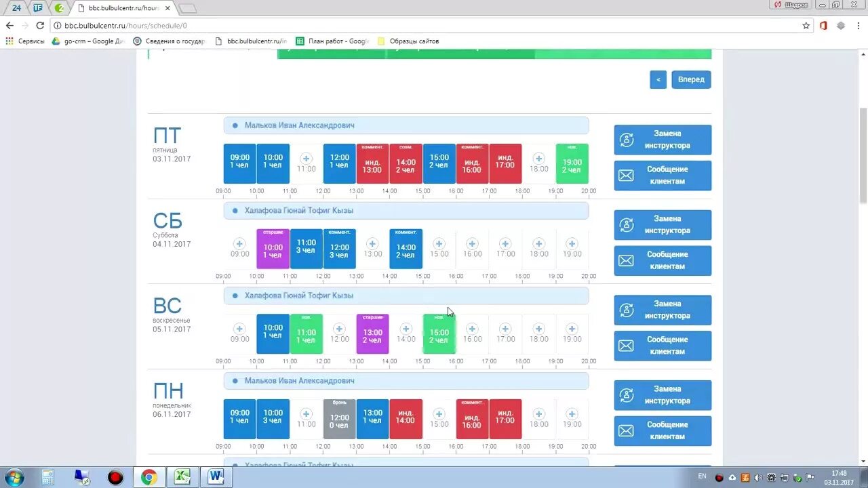Click Сообщение клиентам for Sunday

(x=663, y=346)
